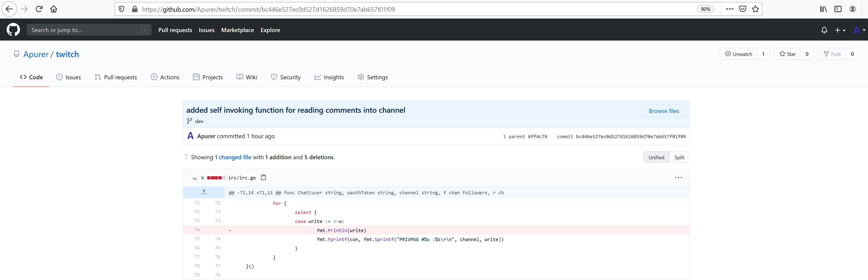Open the 1 changed file link
Viewport: 868px width, 280px height.
[x=233, y=157]
